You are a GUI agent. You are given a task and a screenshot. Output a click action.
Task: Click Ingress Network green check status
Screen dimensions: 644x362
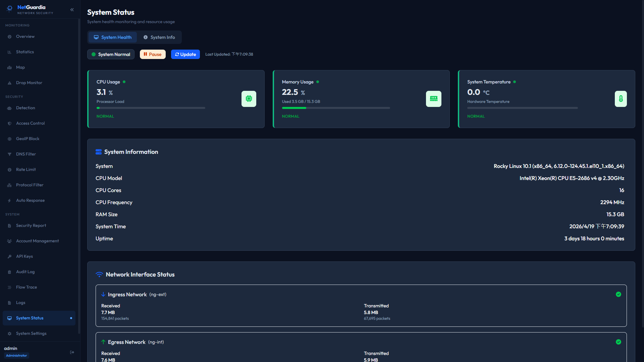619,294
